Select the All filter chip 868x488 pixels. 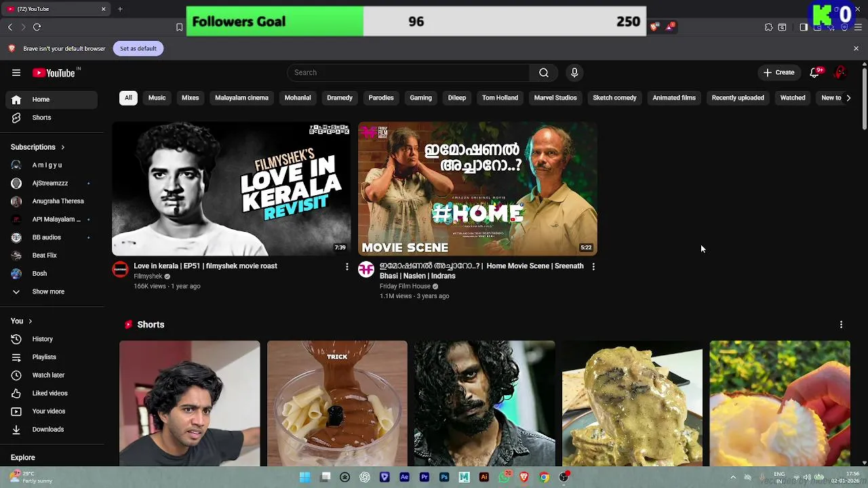[x=128, y=98]
